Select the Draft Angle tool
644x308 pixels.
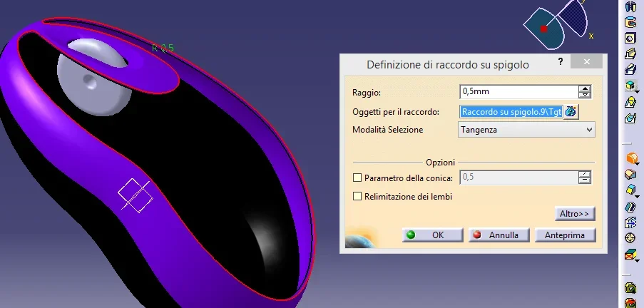[630, 190]
